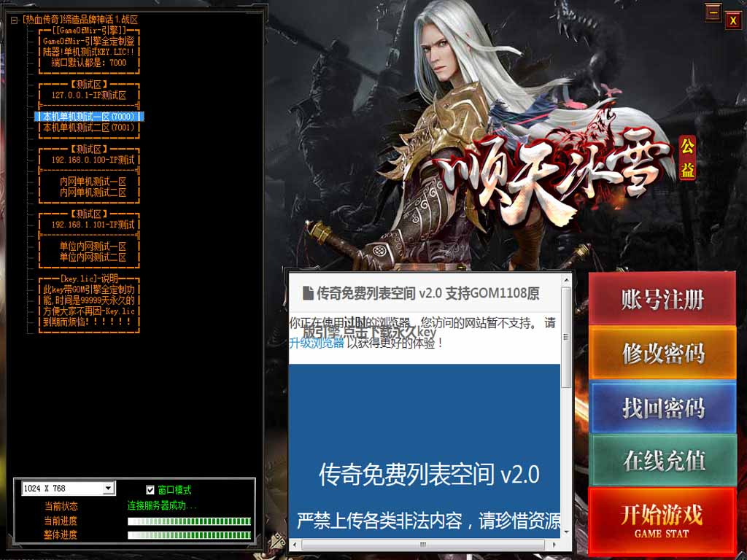The width and height of the screenshot is (747, 560).
Task: Minimize the game launcher window
Action: pyautogui.click(x=713, y=12)
